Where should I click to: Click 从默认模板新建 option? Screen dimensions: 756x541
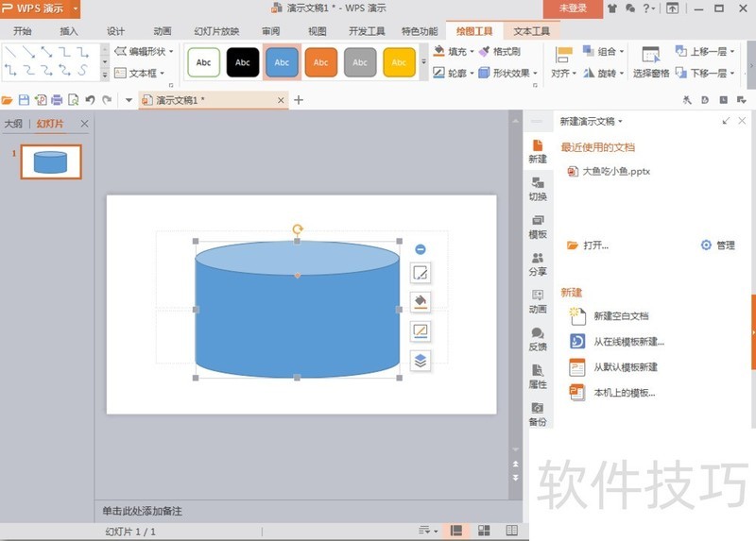click(613, 367)
